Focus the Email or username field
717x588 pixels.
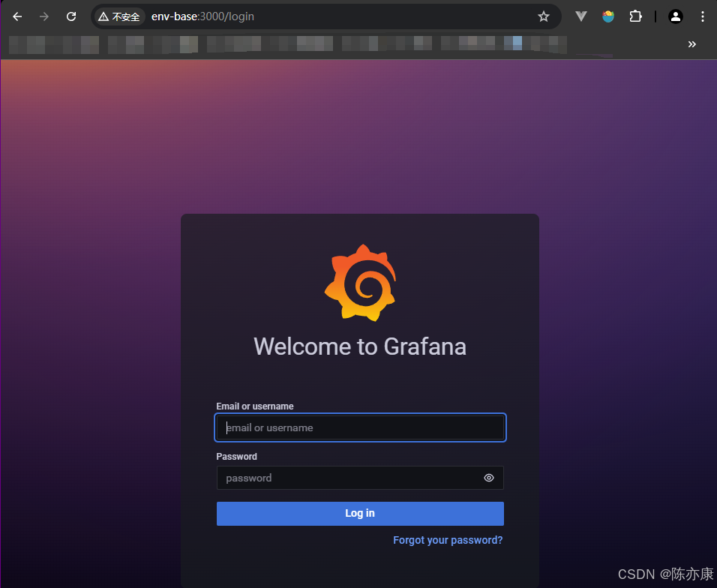coord(360,427)
